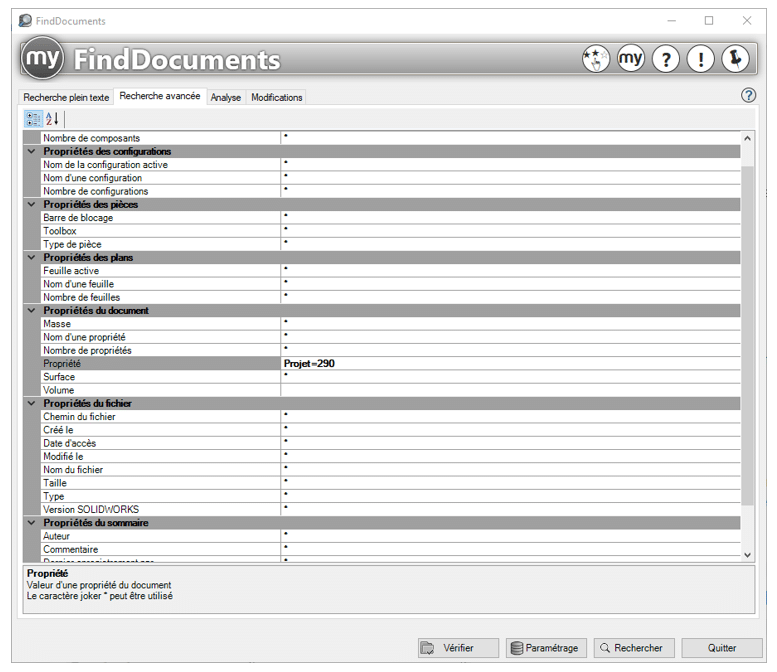Select the Nom du fichier row
The height and width of the screenshot is (672, 777).
(x=390, y=469)
